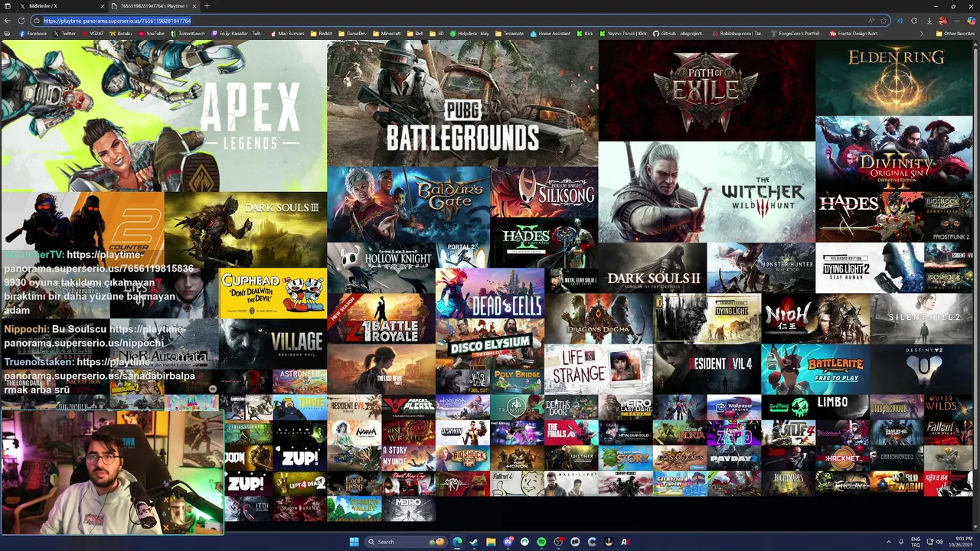Select the Battlerite Free to Play tile
Screen dimensions: 980x551
(815, 369)
